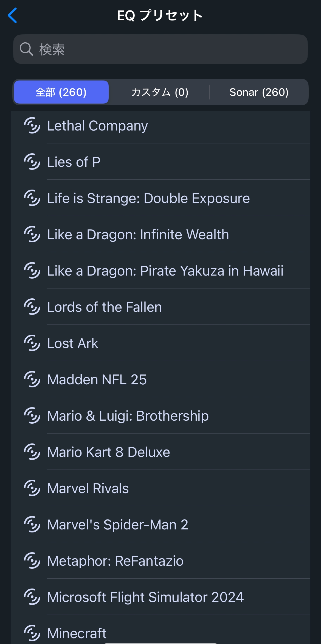Choose Like a Dragon: Infinite Wealth preset

coord(138,234)
